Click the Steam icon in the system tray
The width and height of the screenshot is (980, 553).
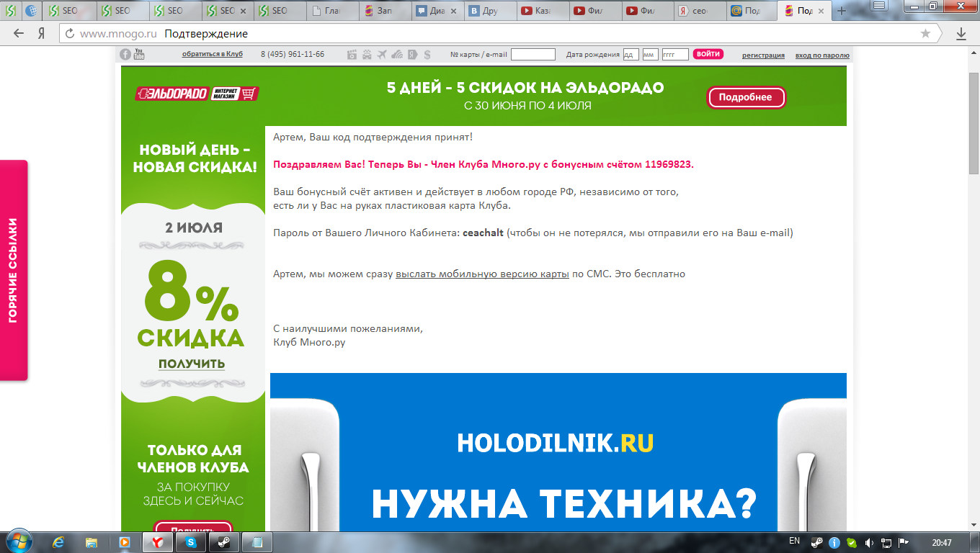tap(817, 542)
